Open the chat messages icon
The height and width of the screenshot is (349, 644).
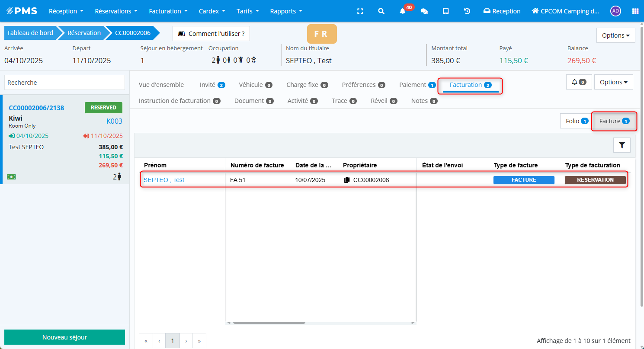[424, 11]
